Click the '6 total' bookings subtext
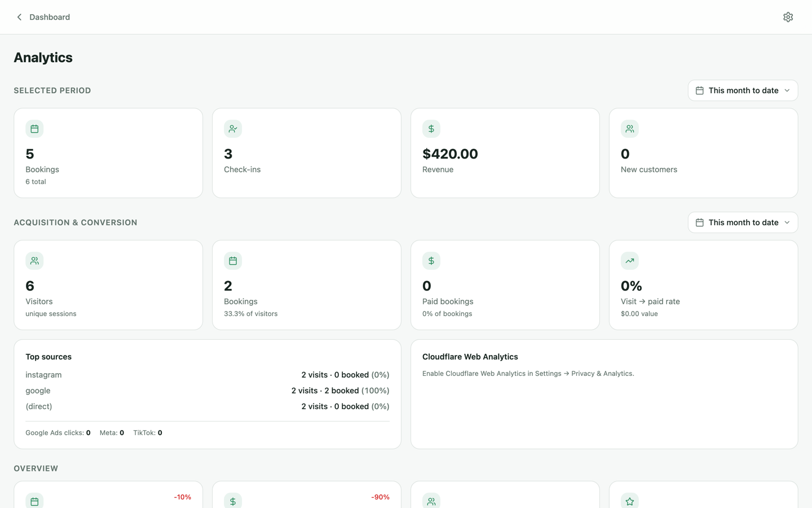Image resolution: width=812 pixels, height=508 pixels. 36,182
